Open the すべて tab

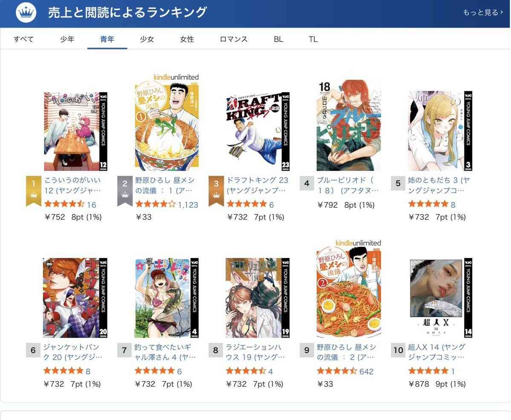(x=23, y=39)
